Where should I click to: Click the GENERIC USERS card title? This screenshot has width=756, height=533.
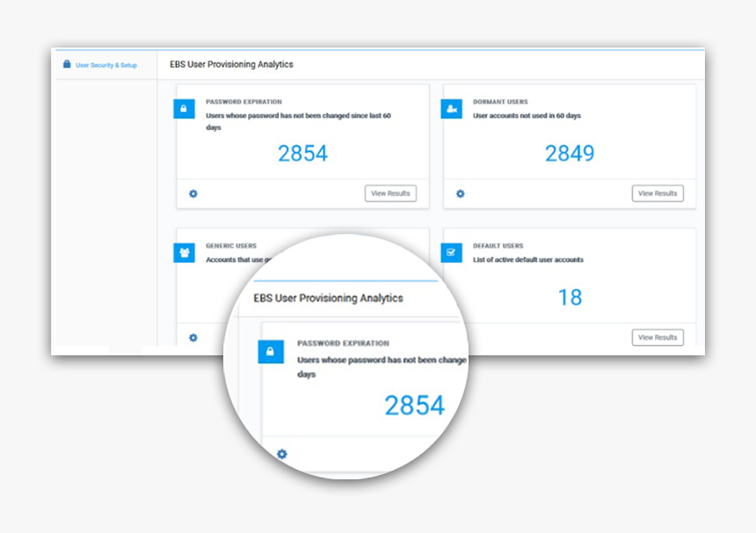click(x=231, y=245)
